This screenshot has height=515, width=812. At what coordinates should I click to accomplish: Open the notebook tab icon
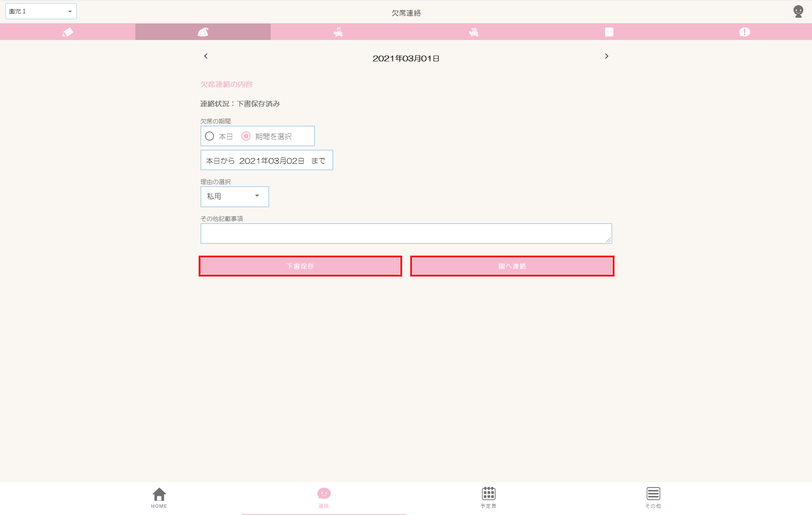(x=609, y=32)
